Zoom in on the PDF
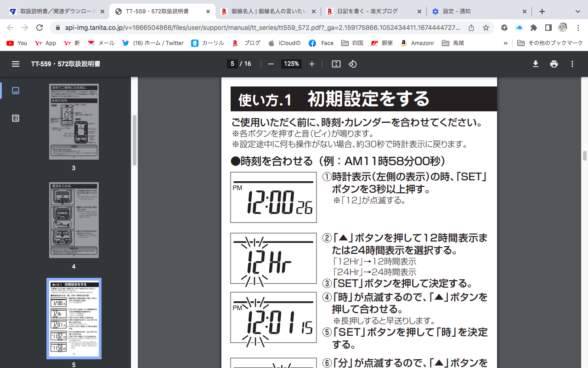The width and height of the screenshot is (588, 368). tap(312, 64)
